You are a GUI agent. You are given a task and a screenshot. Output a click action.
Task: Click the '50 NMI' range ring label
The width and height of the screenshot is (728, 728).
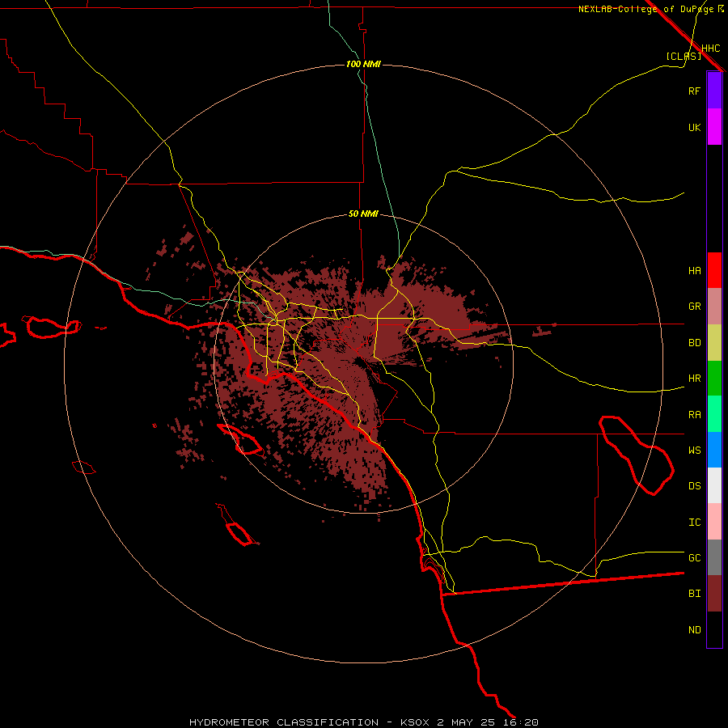(x=363, y=214)
